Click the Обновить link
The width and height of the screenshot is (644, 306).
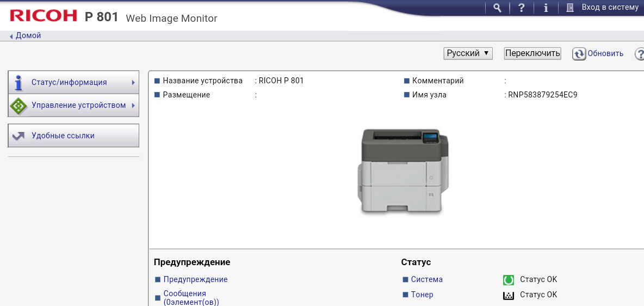pyautogui.click(x=605, y=53)
